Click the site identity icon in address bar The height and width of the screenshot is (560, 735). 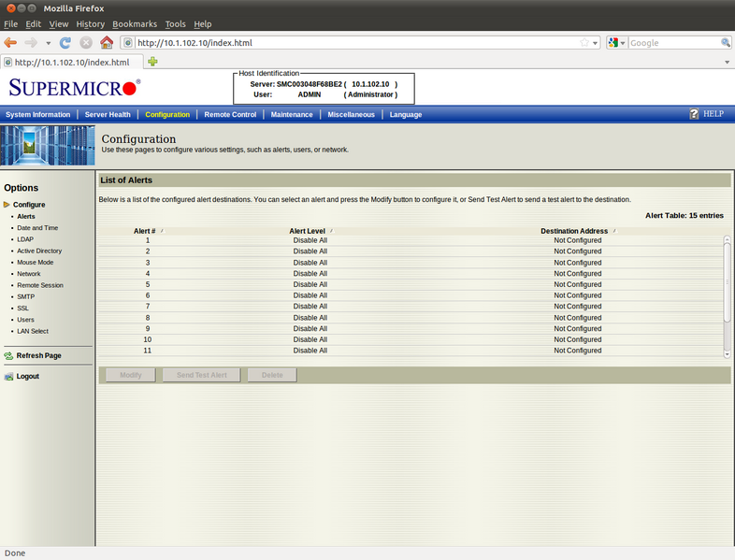click(128, 43)
